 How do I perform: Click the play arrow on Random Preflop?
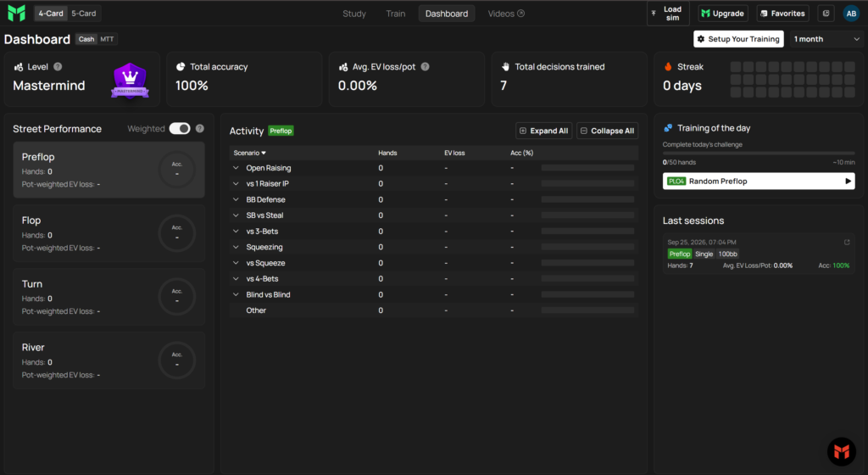(x=848, y=181)
